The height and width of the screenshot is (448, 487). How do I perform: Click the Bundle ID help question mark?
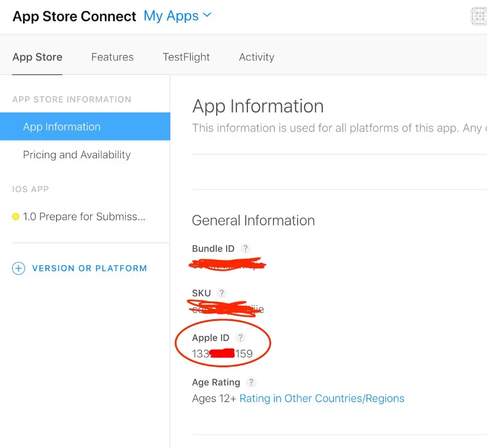pos(245,249)
